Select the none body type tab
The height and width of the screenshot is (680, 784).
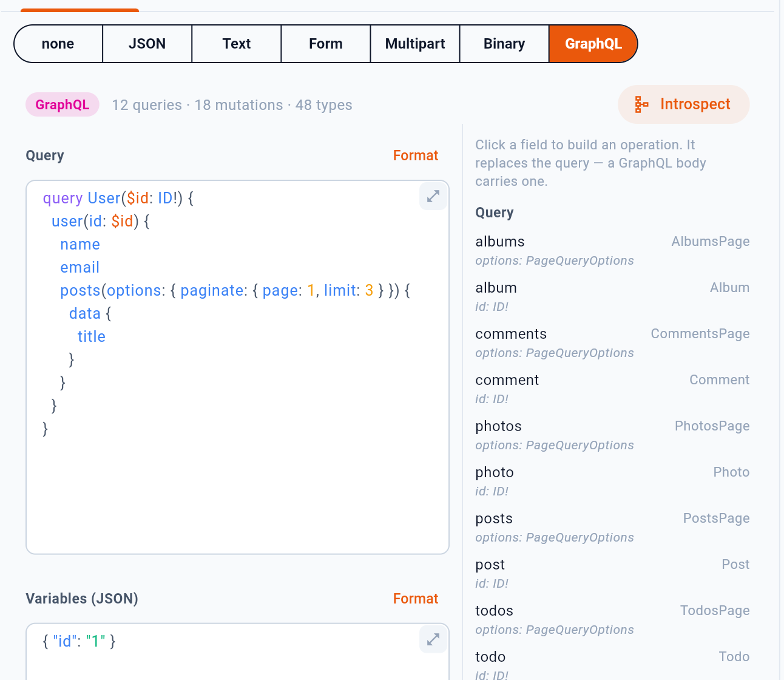point(58,44)
